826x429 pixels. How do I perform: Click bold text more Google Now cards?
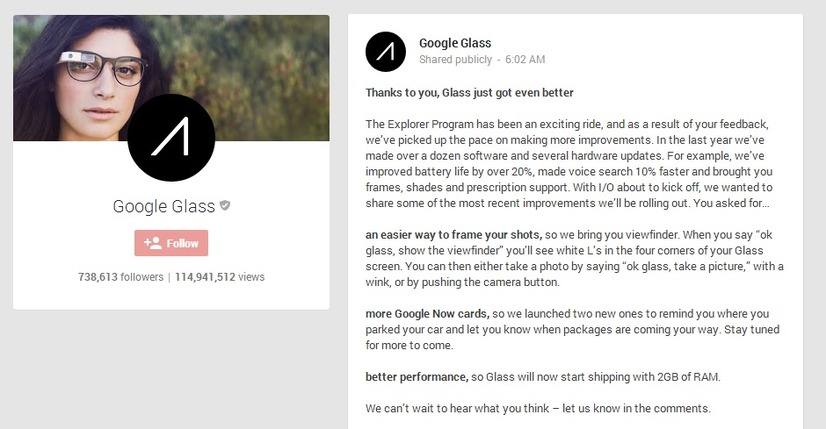tap(427, 314)
